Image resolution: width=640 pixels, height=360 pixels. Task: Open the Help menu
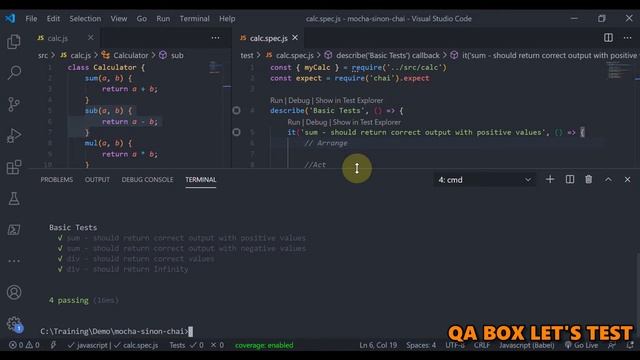[227, 18]
